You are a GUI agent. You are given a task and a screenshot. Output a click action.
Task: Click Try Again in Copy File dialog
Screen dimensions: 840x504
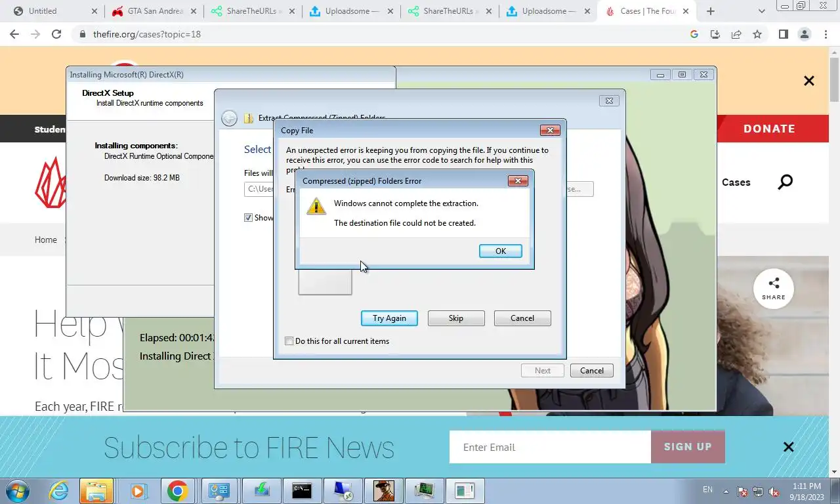coord(389,318)
